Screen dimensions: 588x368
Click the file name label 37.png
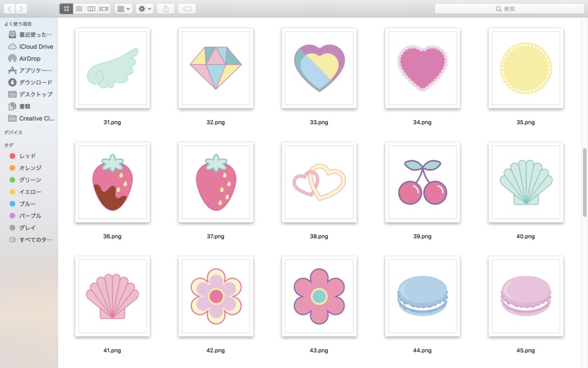tap(215, 236)
